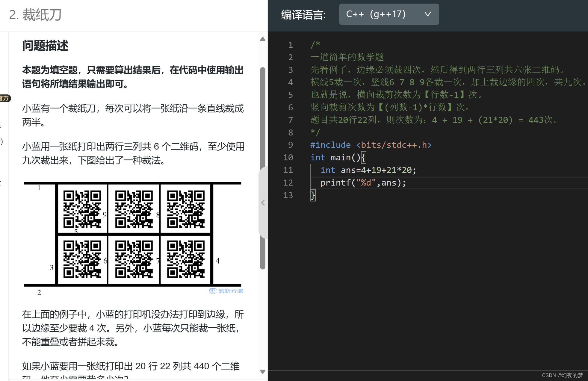Click code line number 13
Image resolution: width=588 pixels, height=381 pixels.
288,195
